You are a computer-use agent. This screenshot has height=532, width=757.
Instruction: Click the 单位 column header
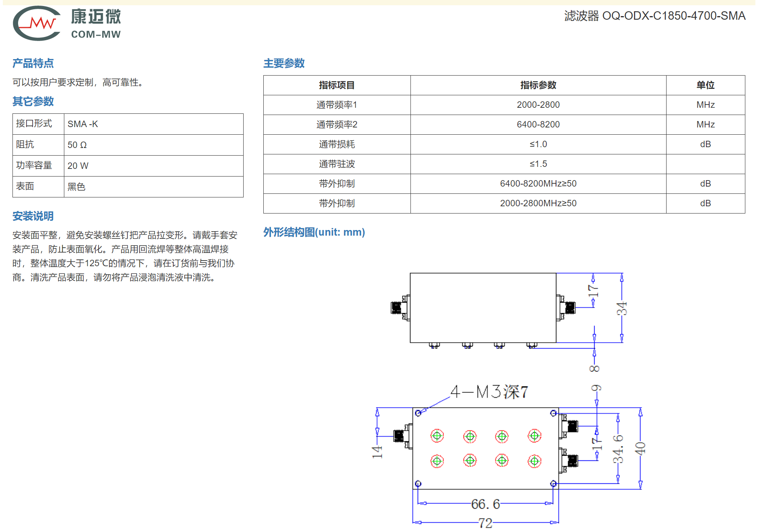coord(706,85)
